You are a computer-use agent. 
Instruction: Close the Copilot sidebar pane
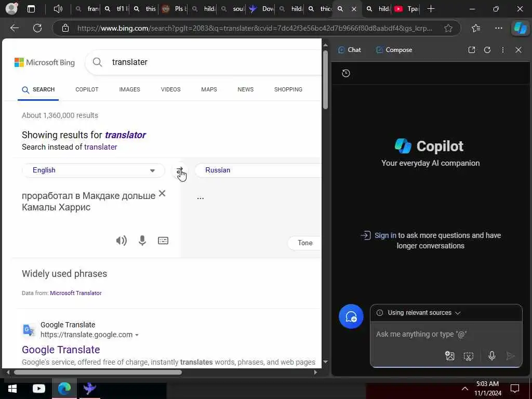518,50
